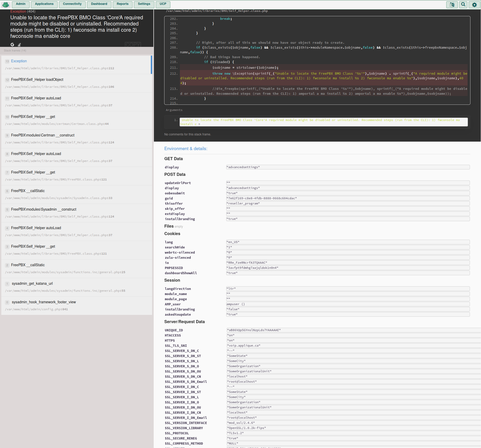Click the askedtoupdate session value true
This screenshot has width=481, height=448.
348,314
